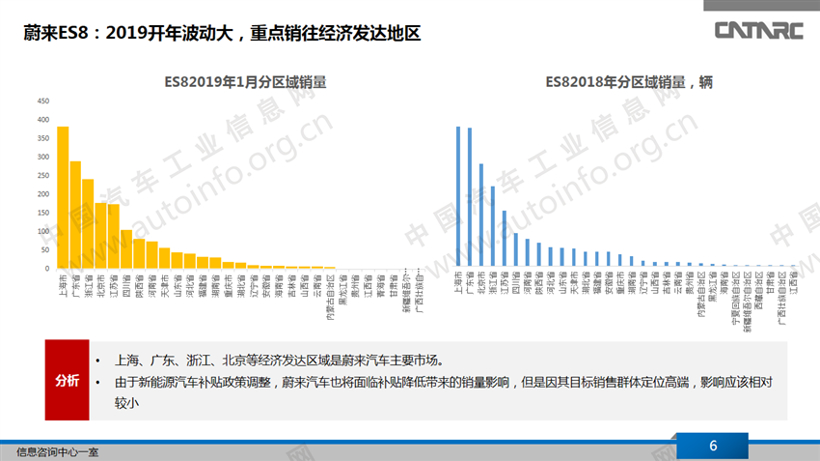The height and width of the screenshot is (461, 820).
Task: Click axis label '青海省' under 2019 chart
Action: (382, 285)
